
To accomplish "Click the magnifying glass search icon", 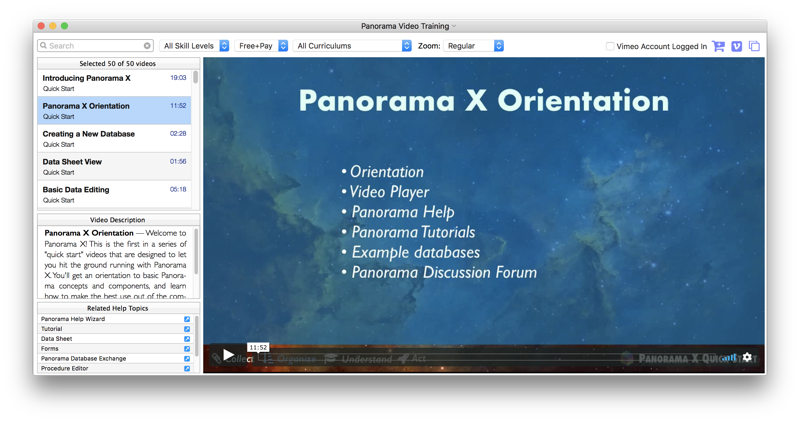I will [44, 45].
